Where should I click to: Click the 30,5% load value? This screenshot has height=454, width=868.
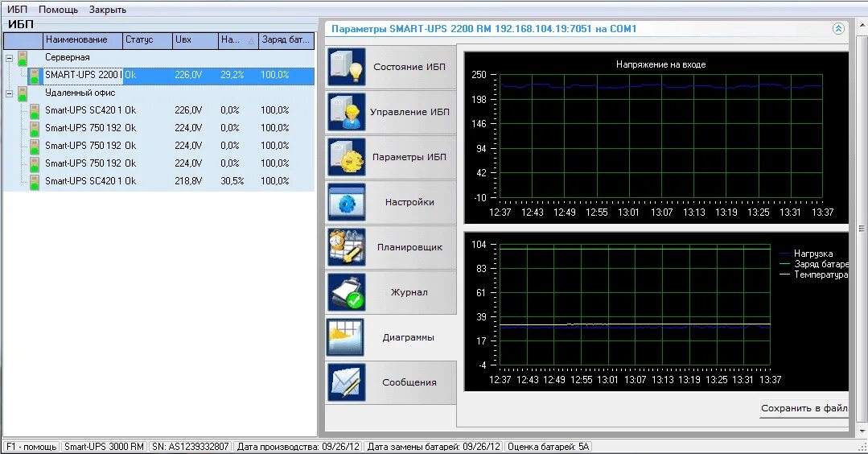tap(232, 181)
